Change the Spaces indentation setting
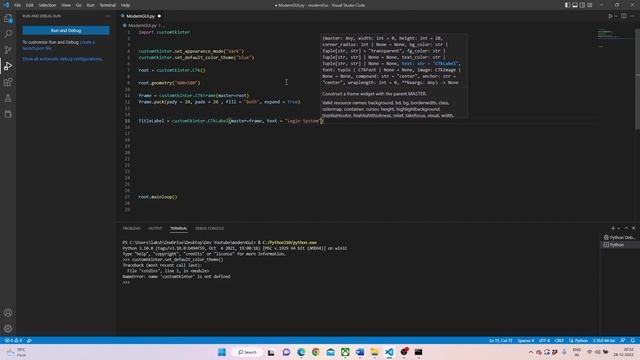The height and width of the screenshot is (360, 640). point(525,340)
